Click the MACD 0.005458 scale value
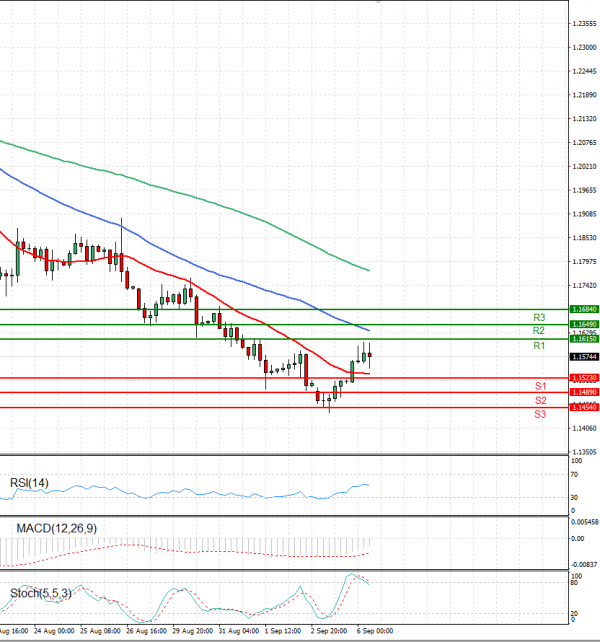This screenshot has width=600, height=642. click(x=584, y=522)
